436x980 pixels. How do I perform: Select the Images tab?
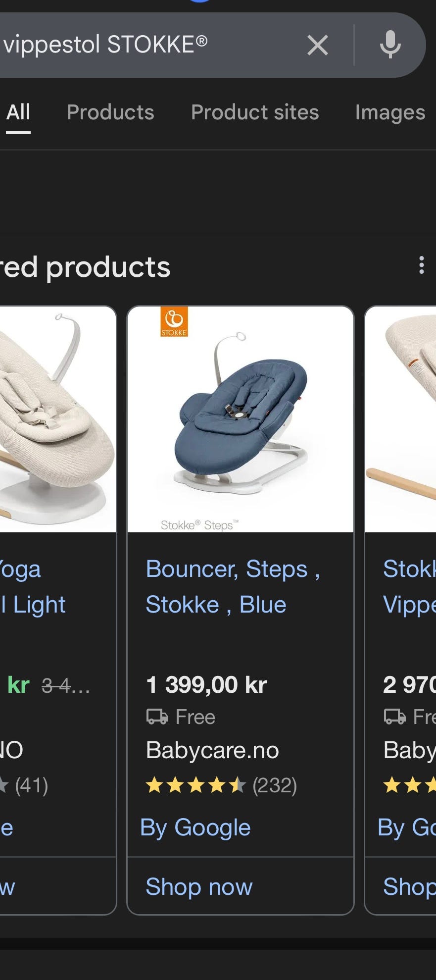[390, 113]
